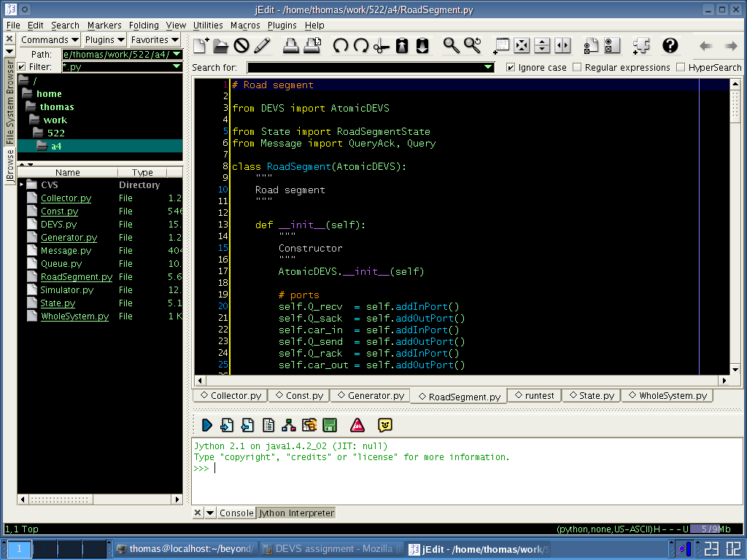Open the Plugins dropdown in file browser
The height and width of the screenshot is (560, 747).
click(104, 40)
